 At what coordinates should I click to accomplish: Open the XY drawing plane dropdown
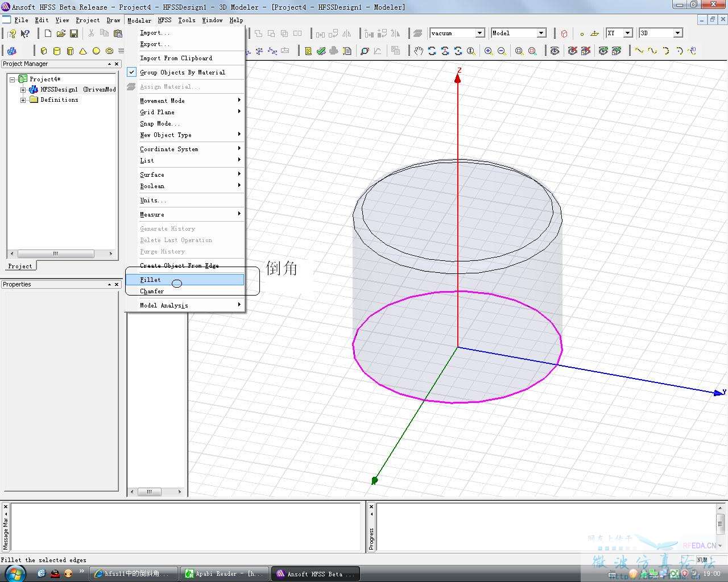[x=628, y=33]
